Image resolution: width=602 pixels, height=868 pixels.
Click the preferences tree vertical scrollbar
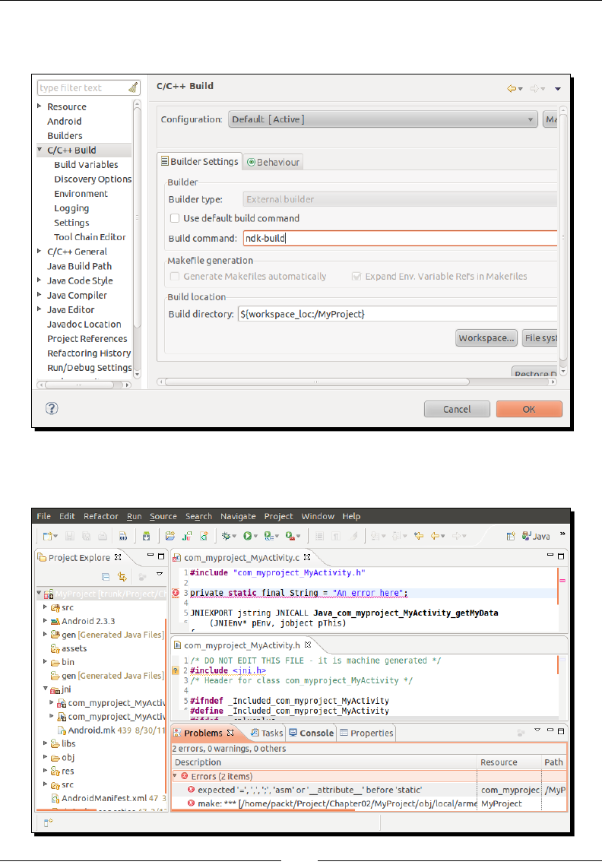coord(137,217)
